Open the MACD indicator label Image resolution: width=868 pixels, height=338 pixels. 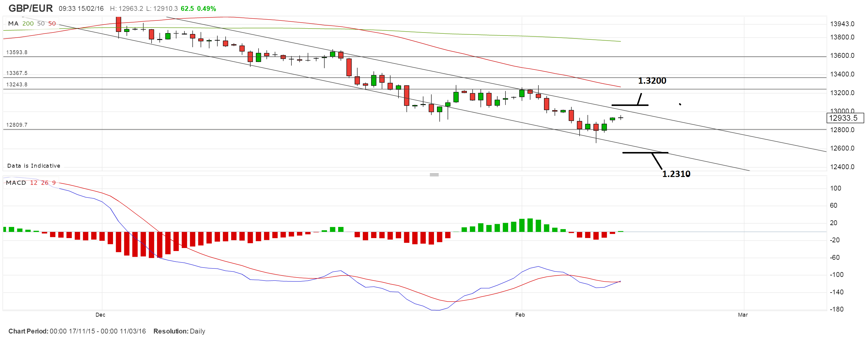(x=16, y=183)
